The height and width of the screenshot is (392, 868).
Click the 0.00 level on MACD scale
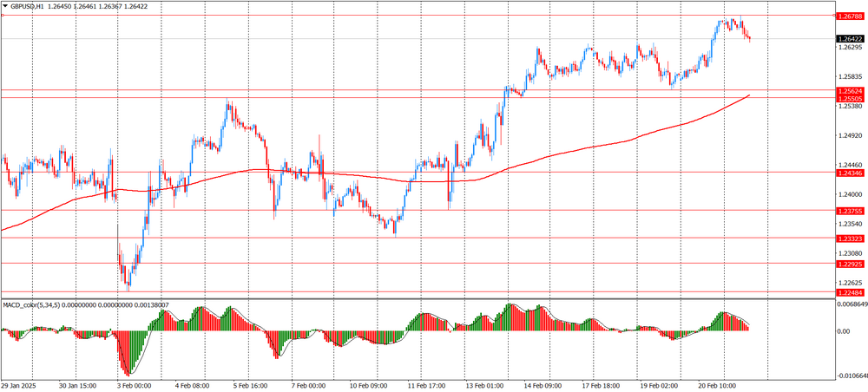click(843, 331)
